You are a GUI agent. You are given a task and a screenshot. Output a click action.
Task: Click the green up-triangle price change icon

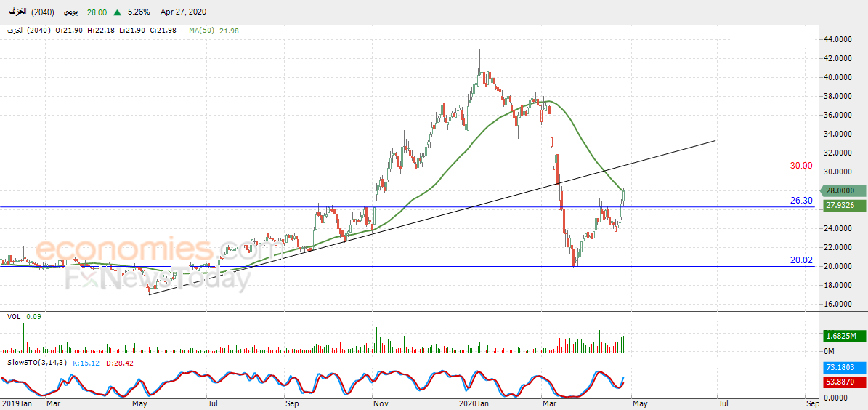point(118,12)
